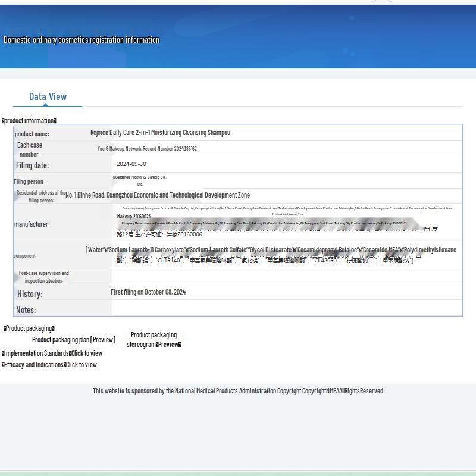Select the Rejoice Daily Care shampoo product name
Image resolution: width=476 pixels, height=476 pixels.
coord(160,133)
